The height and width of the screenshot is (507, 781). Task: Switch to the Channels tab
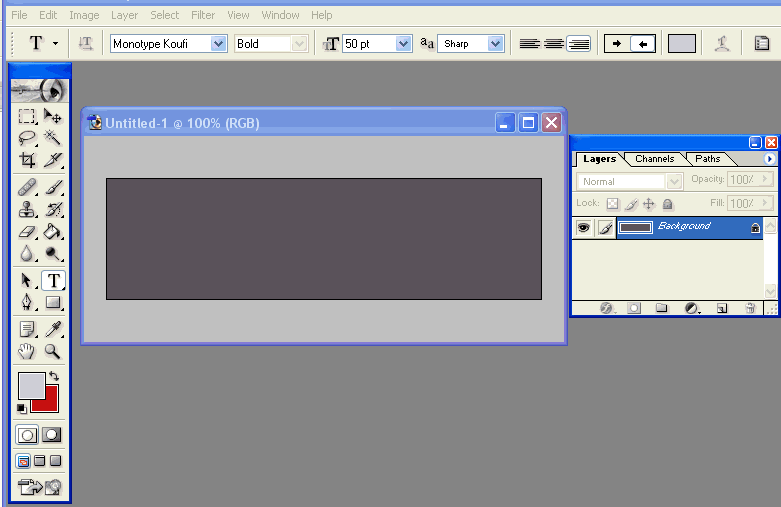tap(654, 159)
